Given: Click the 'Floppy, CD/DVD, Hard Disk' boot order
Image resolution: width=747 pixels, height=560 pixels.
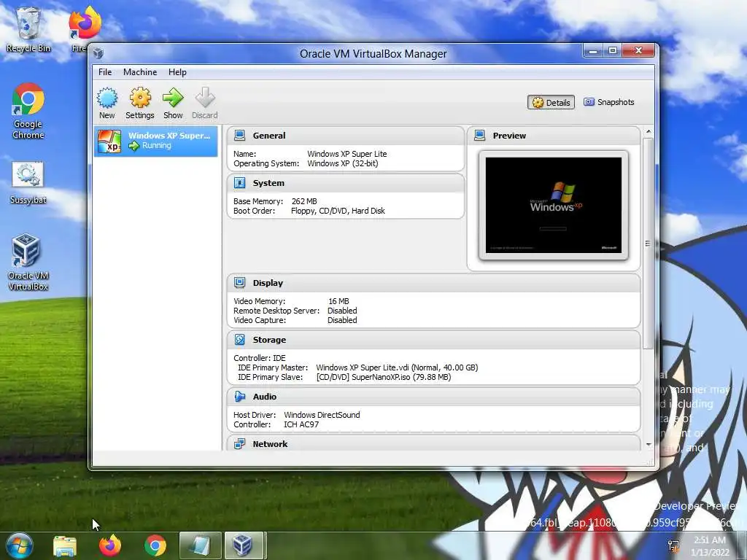Looking at the screenshot, I should click(x=338, y=211).
